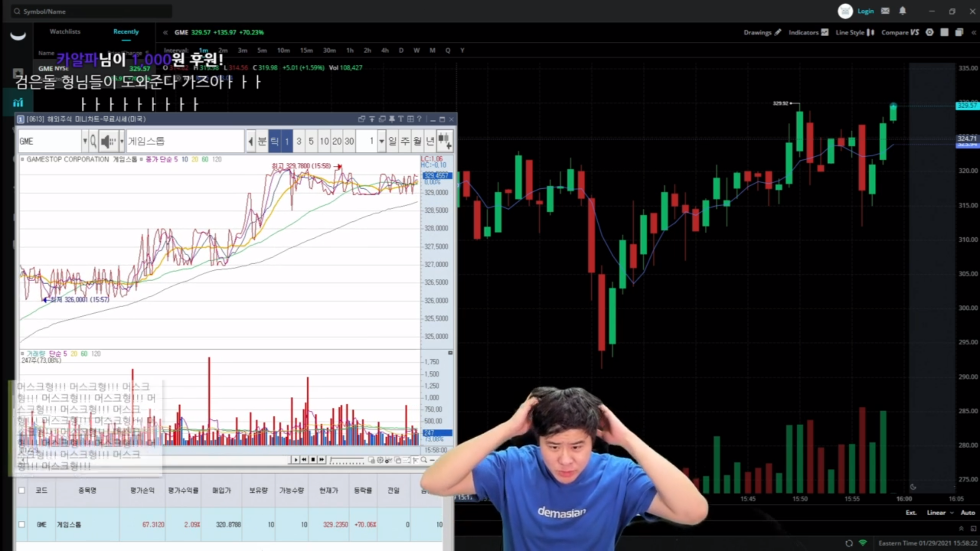
Task: Collapse the left panel chevron next to GME
Action: (x=165, y=32)
